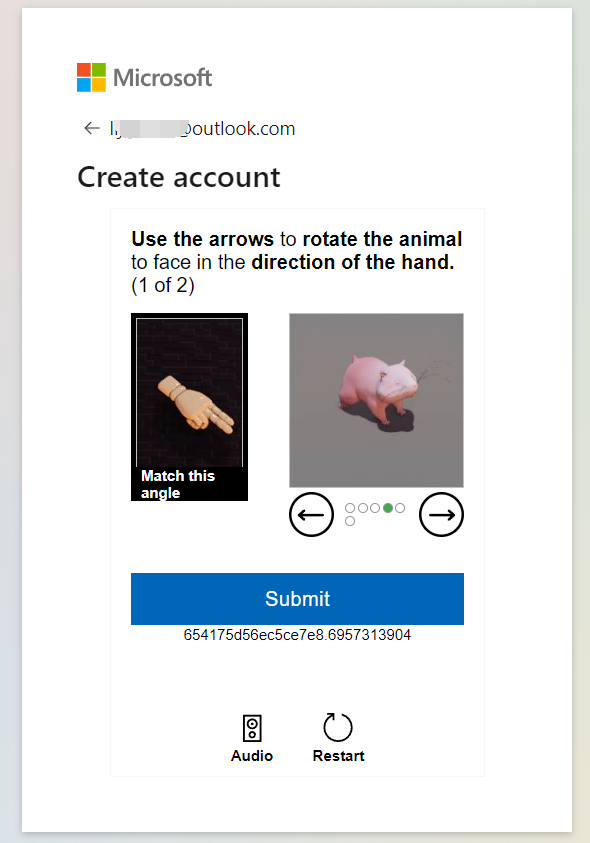Screen dimensions: 590x843
Task: Click the outlook.com email address
Action: (203, 128)
